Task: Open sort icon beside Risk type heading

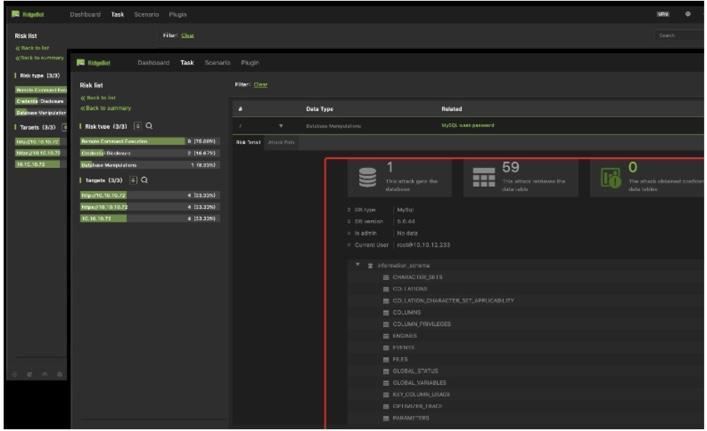Action: [138, 126]
